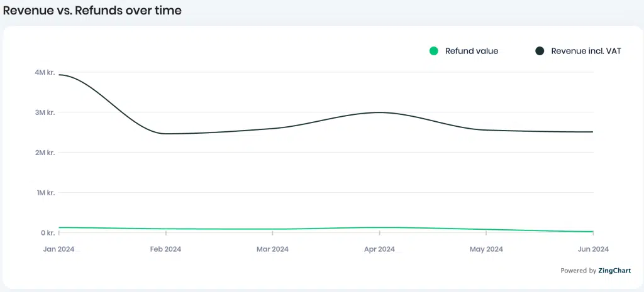
Task: Click the 1M kr. y-axis label
Action: [45, 192]
